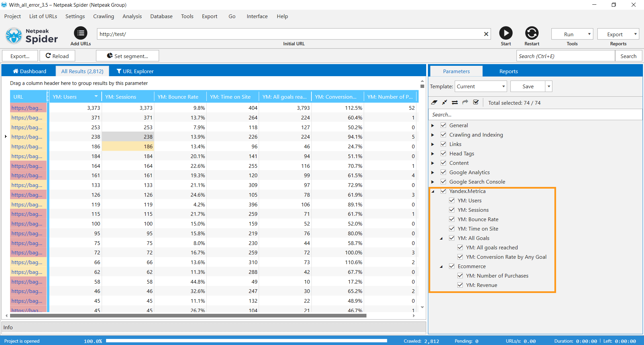Collapse the Yandex.Metrica tree group
Screen dimensions: 644x345
click(x=433, y=191)
